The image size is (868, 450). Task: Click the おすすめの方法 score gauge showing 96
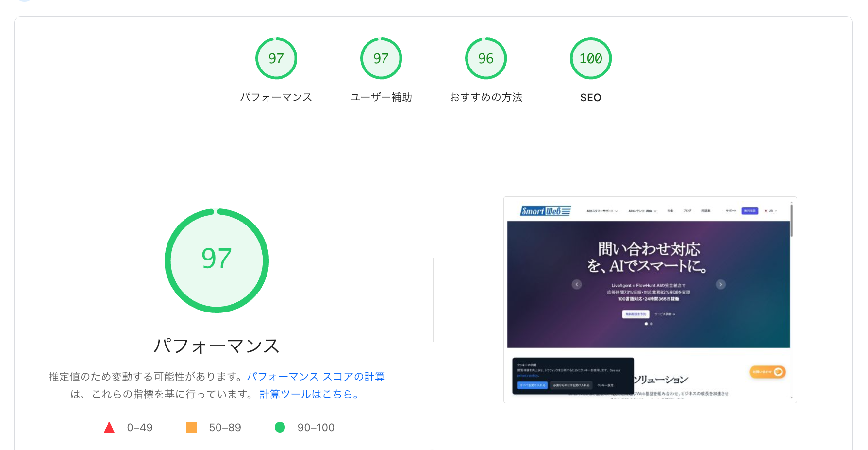(x=486, y=58)
